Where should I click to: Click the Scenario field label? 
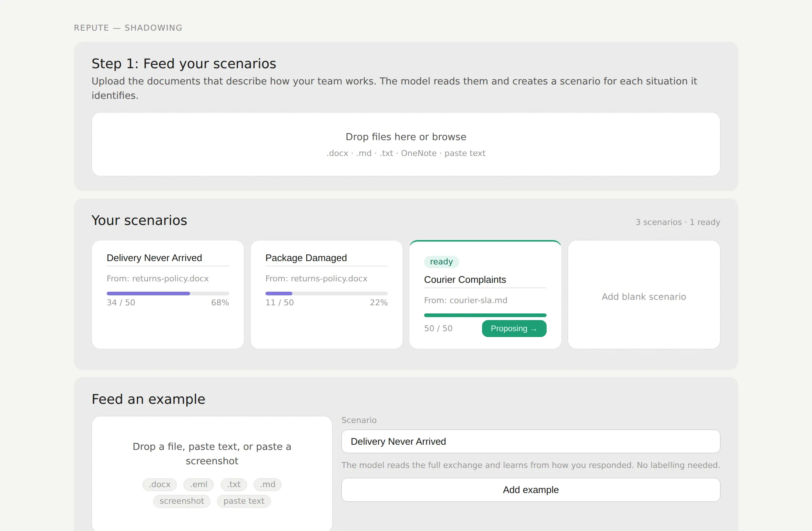359,420
